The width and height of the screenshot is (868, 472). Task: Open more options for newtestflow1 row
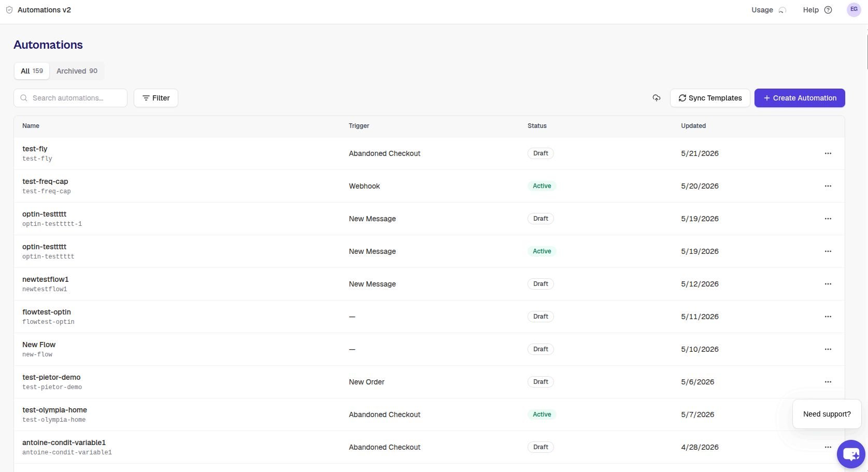pos(828,284)
